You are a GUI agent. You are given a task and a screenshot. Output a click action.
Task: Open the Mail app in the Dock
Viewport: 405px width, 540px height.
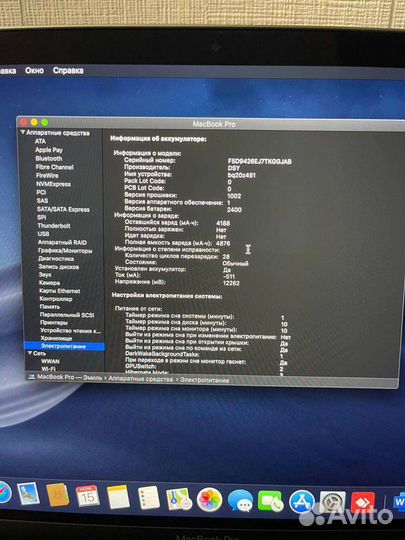point(28,494)
